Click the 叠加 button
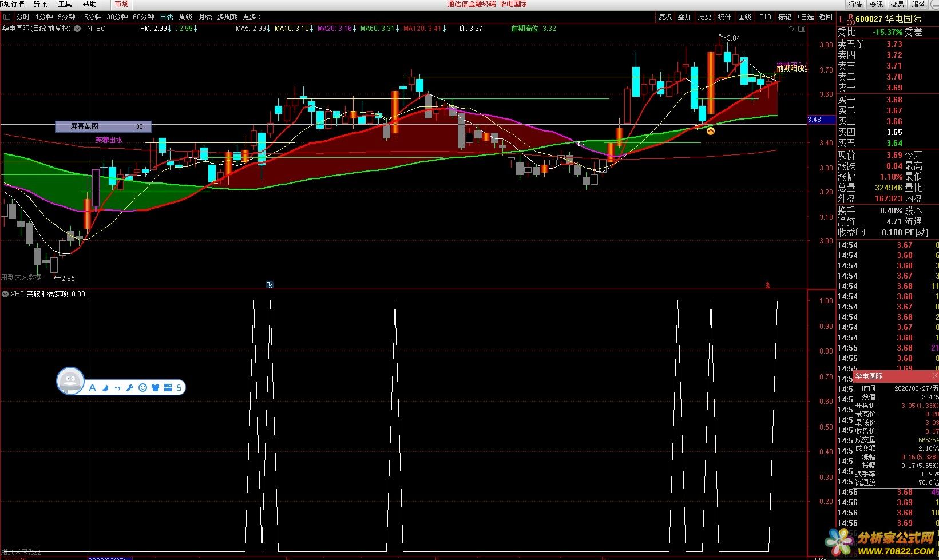The image size is (939, 560). click(685, 17)
